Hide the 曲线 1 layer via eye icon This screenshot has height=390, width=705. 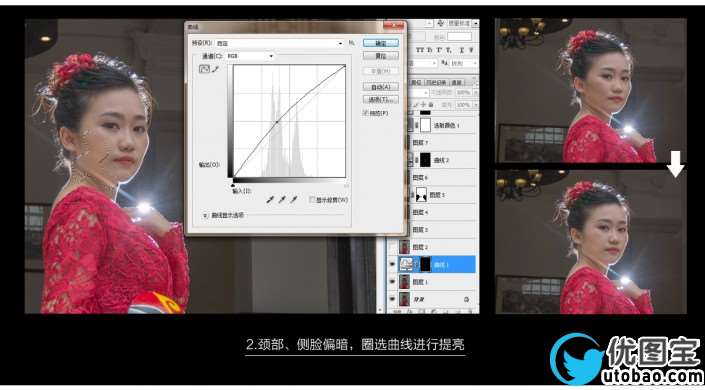(392, 264)
